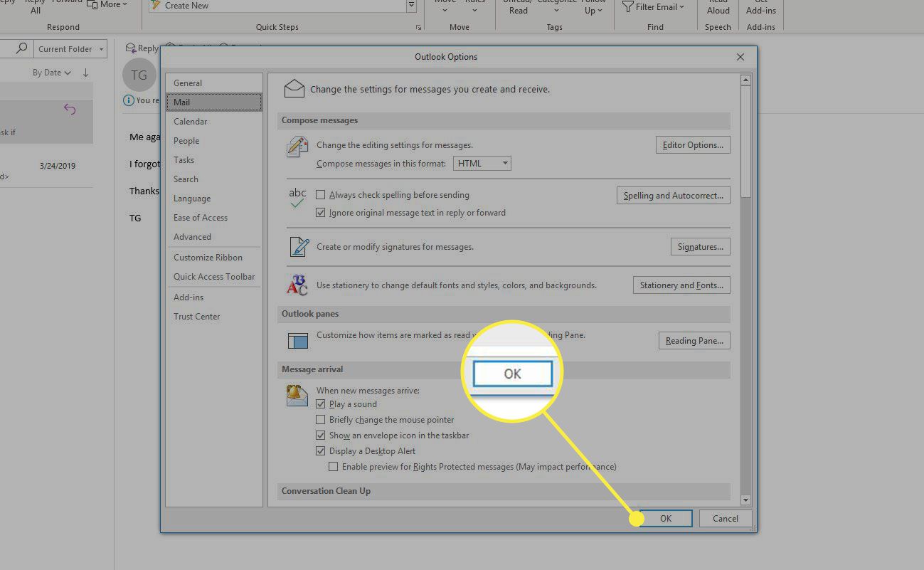Viewport: 924px width, 570px height.
Task: Select Tasks category
Action: click(x=213, y=160)
